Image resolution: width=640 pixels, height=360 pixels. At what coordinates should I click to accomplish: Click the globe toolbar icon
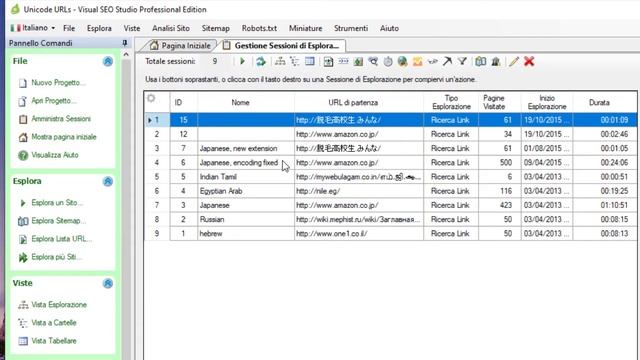coord(402,62)
